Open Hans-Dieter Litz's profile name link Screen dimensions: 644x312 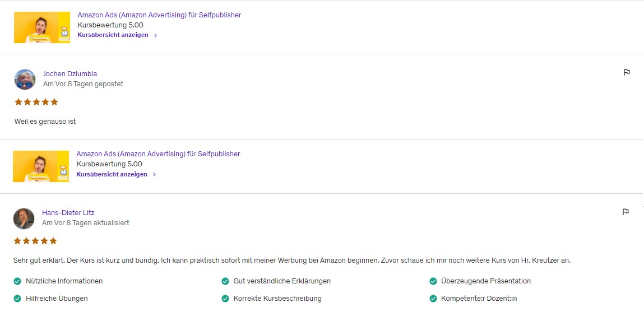click(68, 213)
